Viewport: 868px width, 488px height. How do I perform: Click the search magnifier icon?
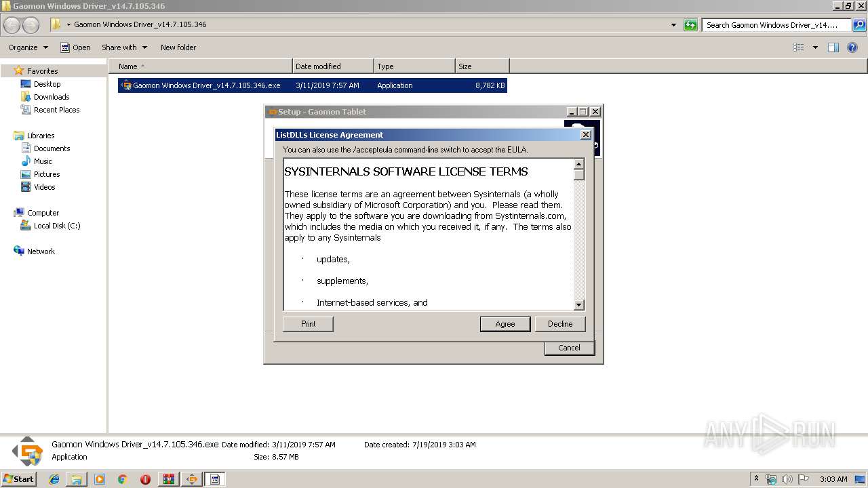[859, 25]
